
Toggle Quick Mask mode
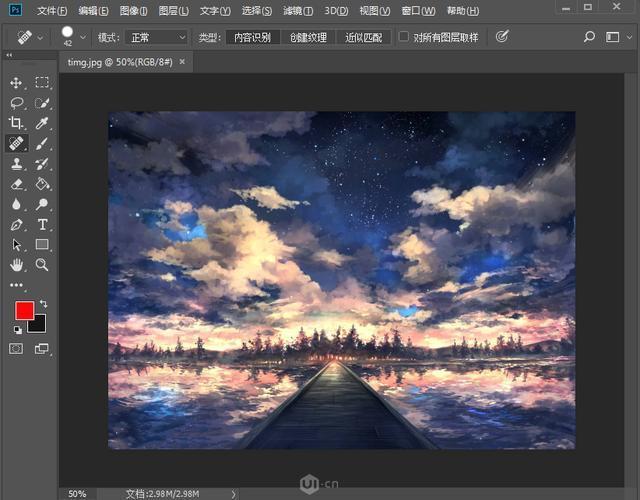click(16, 349)
